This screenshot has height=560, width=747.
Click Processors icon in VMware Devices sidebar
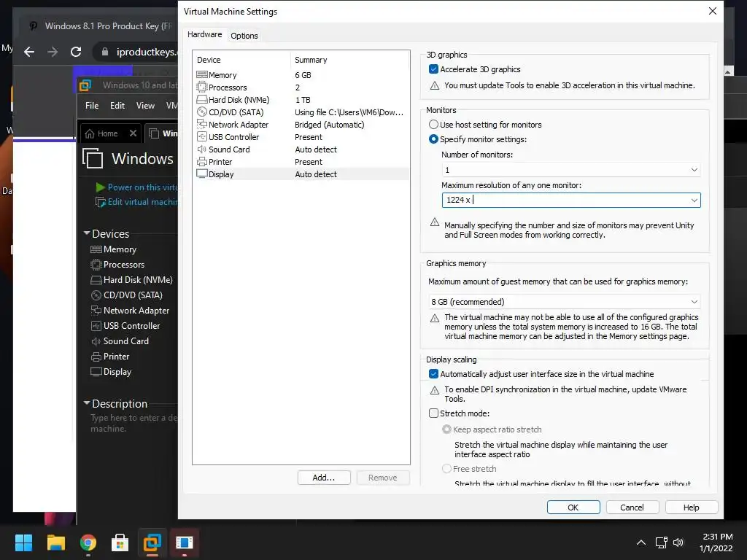pos(96,264)
